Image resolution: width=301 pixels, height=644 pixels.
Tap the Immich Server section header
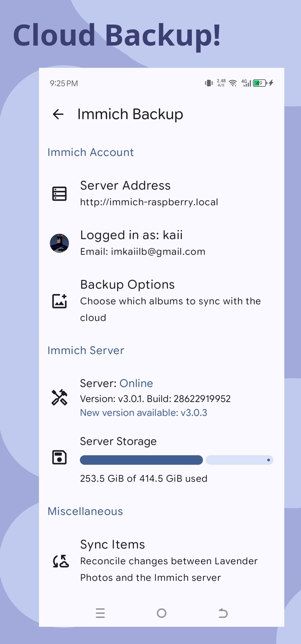click(x=86, y=350)
